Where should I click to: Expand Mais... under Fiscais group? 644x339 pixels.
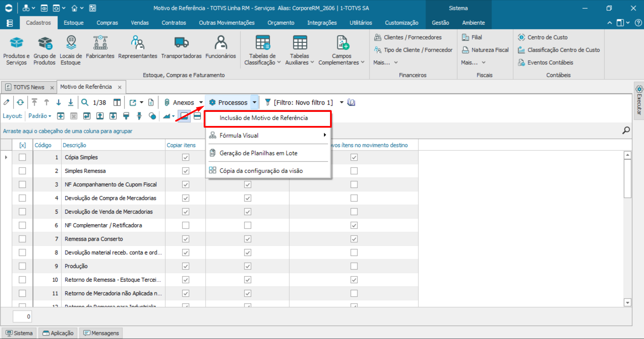(x=473, y=62)
